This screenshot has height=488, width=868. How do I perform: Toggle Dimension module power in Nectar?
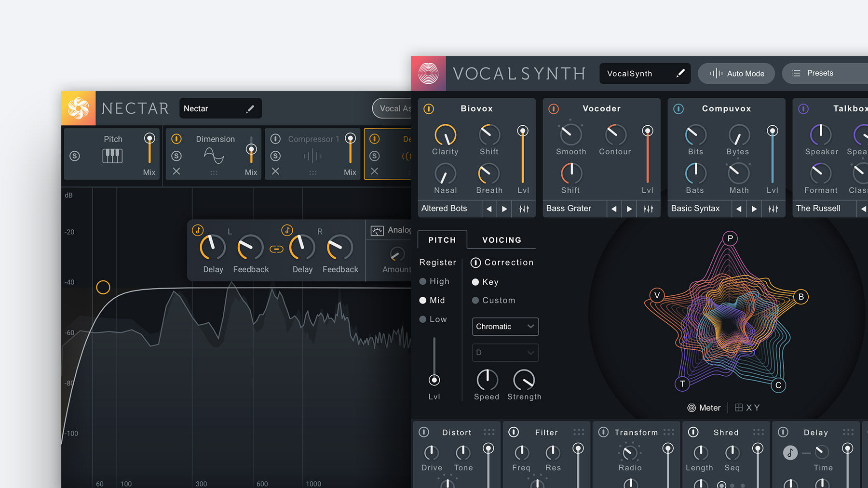pos(176,139)
